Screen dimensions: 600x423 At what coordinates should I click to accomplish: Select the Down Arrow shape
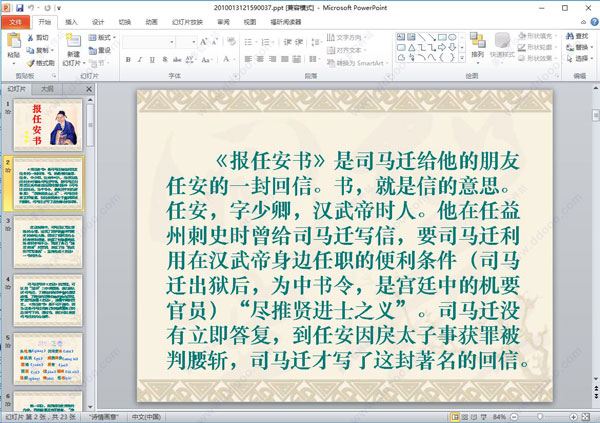pos(452,47)
